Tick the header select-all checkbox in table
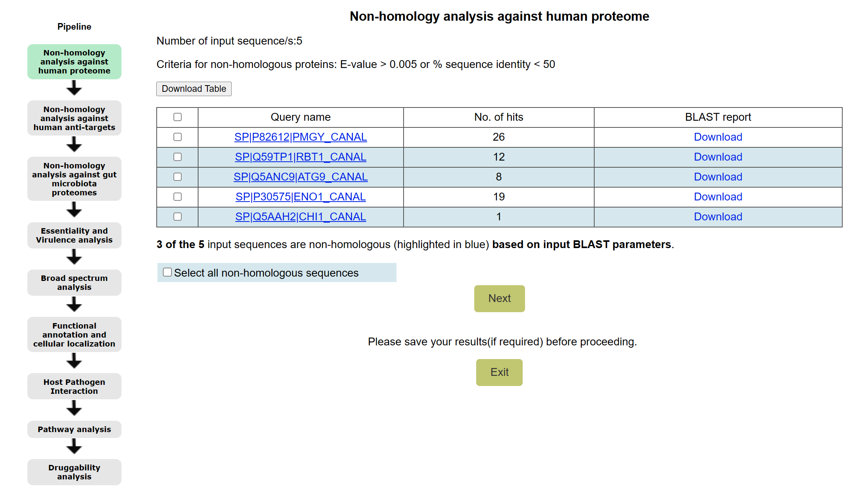 pos(177,117)
